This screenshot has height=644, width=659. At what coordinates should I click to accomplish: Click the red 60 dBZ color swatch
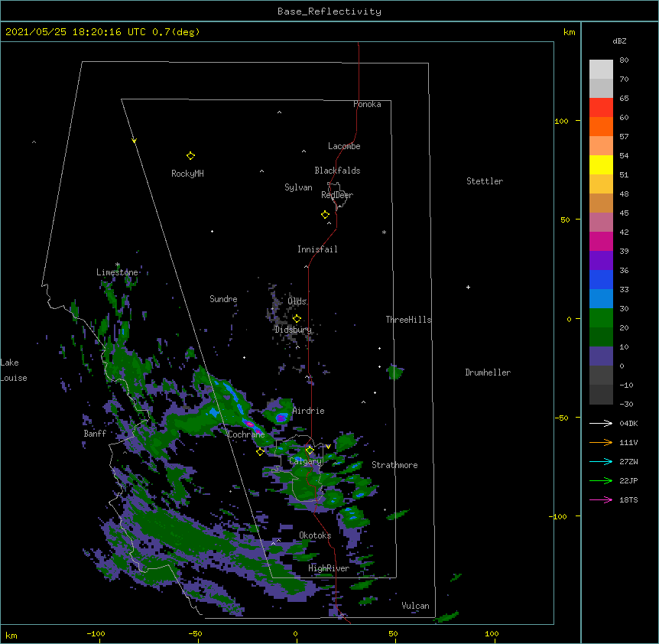click(601, 108)
